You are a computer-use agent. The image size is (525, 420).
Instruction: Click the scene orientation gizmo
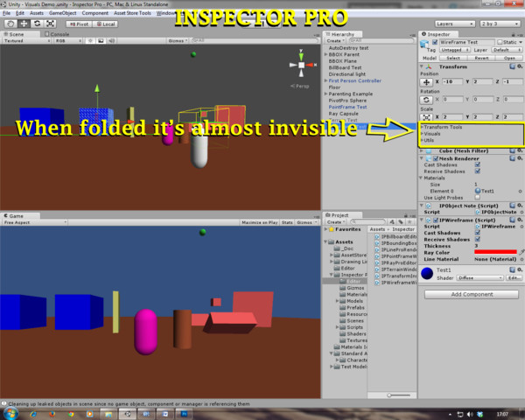[301, 65]
